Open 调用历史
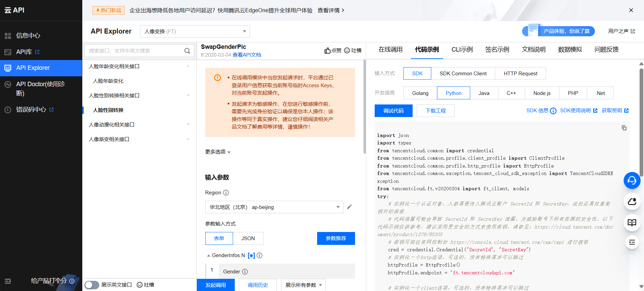Viewport: 644px width, 291px height. pyautogui.click(x=258, y=285)
